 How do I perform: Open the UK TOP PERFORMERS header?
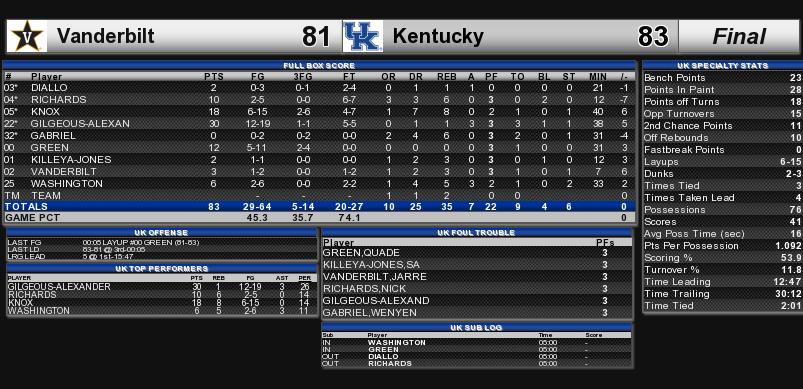[x=162, y=269]
